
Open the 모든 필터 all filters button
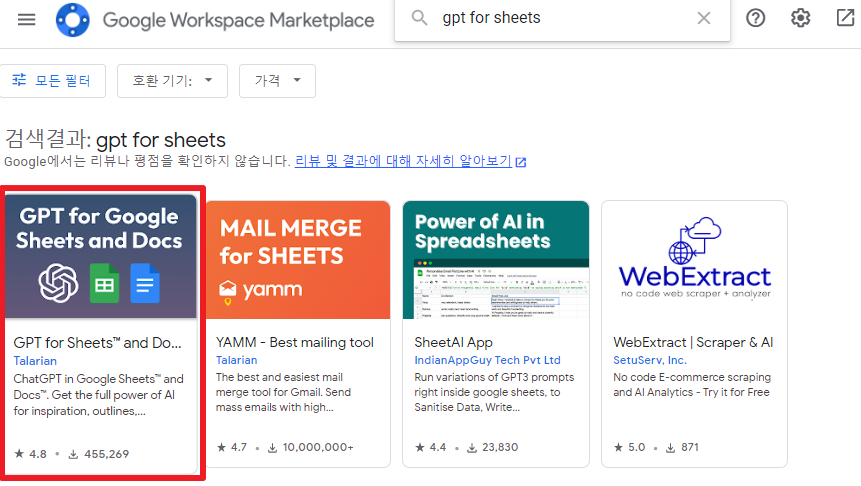[x=52, y=81]
